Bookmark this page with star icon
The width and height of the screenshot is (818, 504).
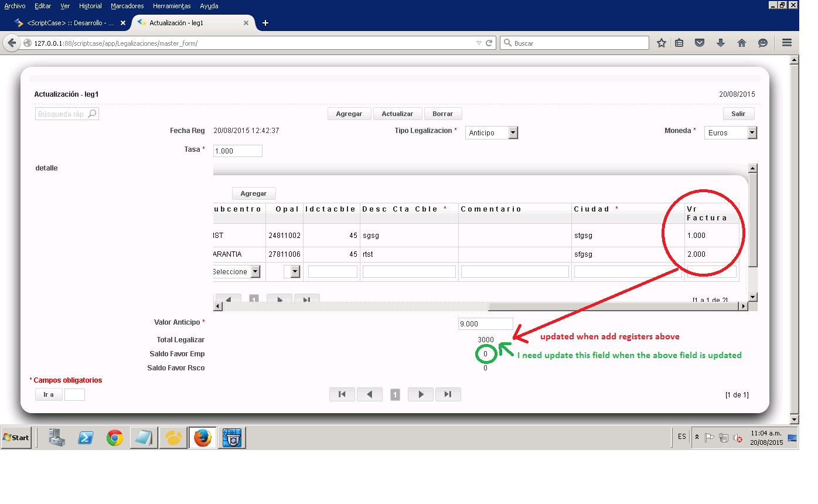tap(662, 43)
